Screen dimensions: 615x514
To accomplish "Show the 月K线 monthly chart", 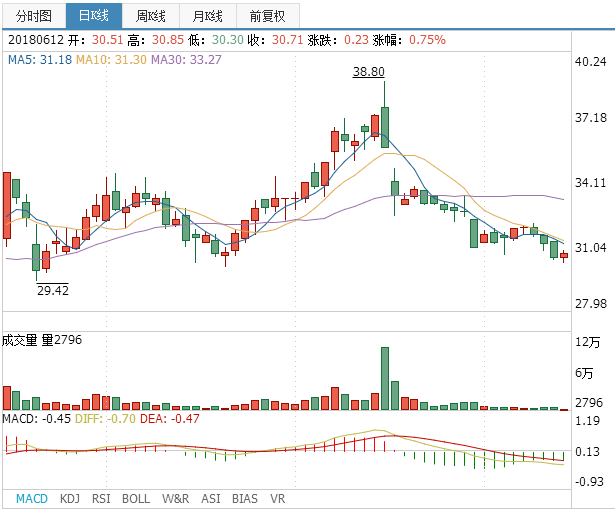I will (x=209, y=16).
